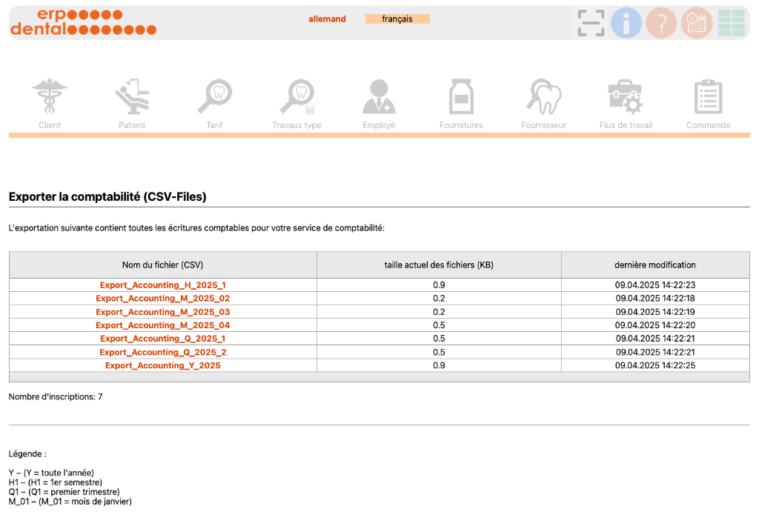
Task: Open the Flux de travail toolbox icon
Action: click(626, 96)
